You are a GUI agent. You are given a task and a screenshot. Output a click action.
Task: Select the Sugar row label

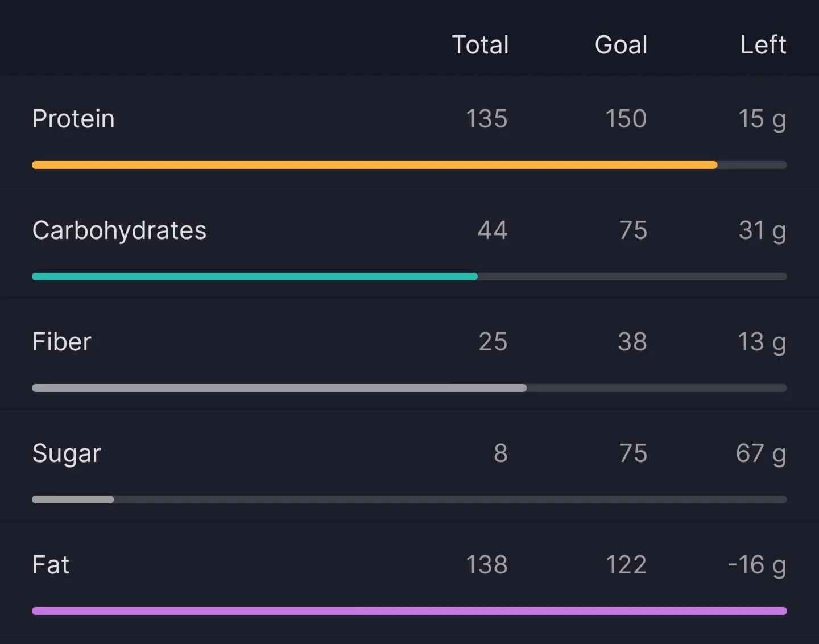tap(67, 454)
